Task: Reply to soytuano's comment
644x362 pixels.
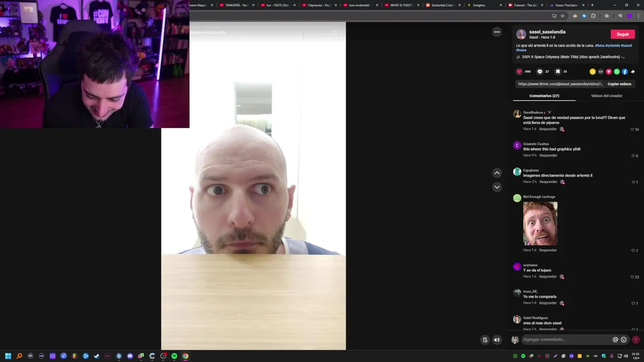Action: (548, 277)
